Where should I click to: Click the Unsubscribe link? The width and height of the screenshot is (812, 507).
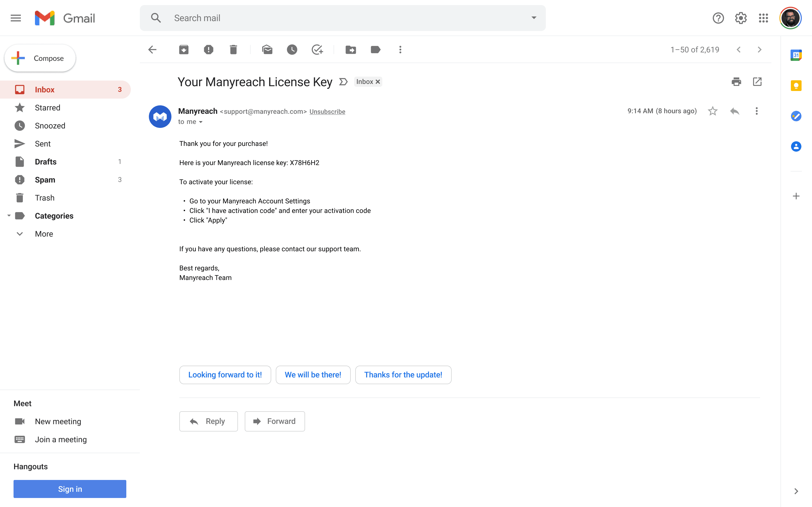click(327, 112)
